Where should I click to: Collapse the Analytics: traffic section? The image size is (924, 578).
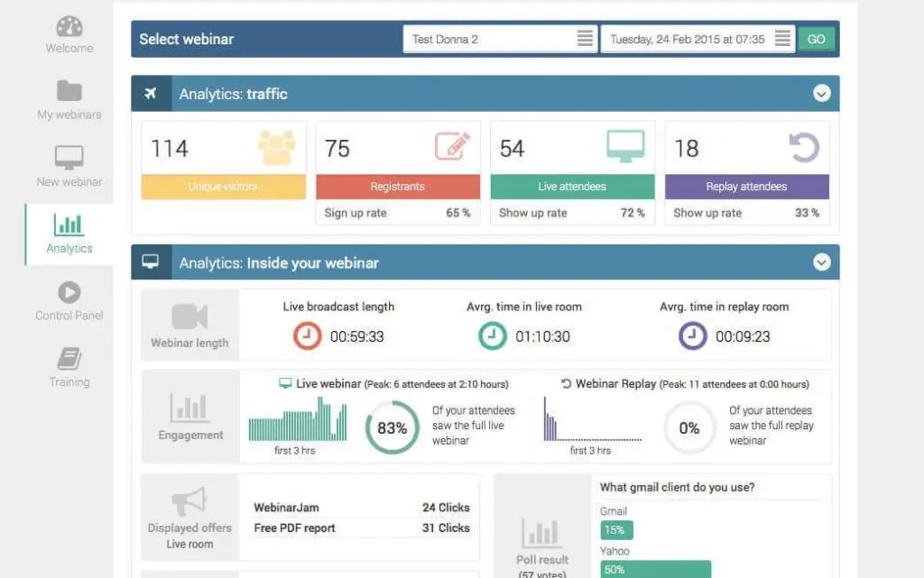(821, 93)
